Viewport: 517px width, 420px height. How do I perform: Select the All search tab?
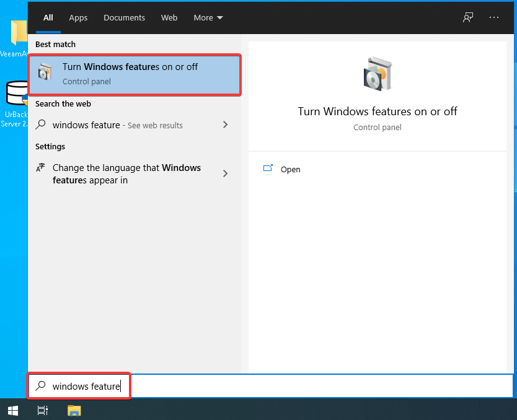coord(48,17)
